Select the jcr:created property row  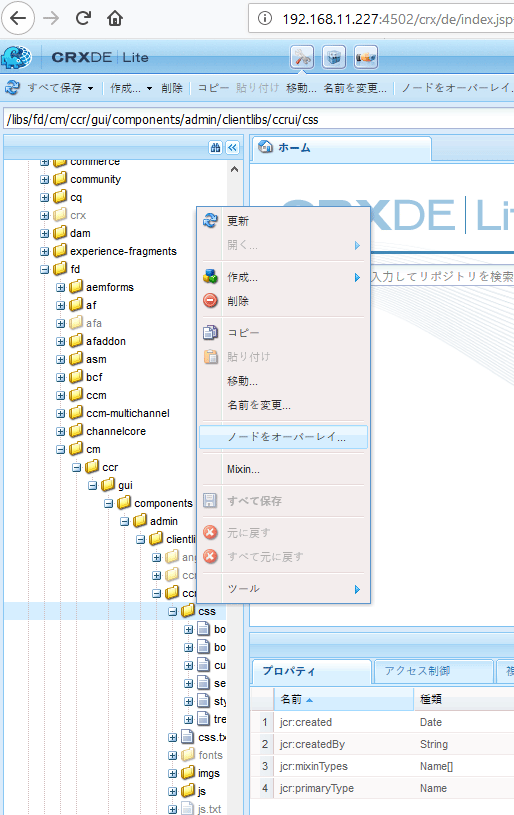coord(383,722)
